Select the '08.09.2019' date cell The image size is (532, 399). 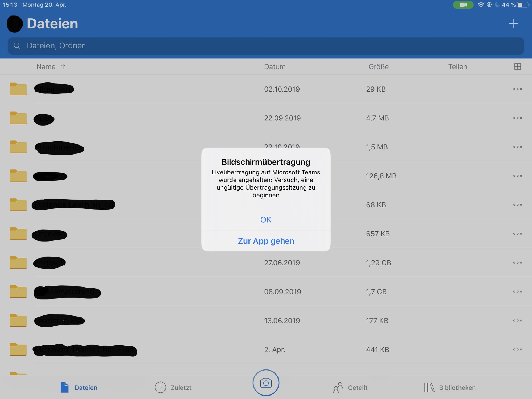(x=282, y=292)
